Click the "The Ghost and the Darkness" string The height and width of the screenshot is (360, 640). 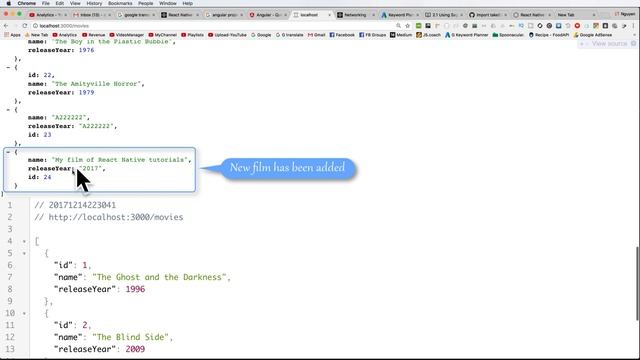[x=161, y=277]
